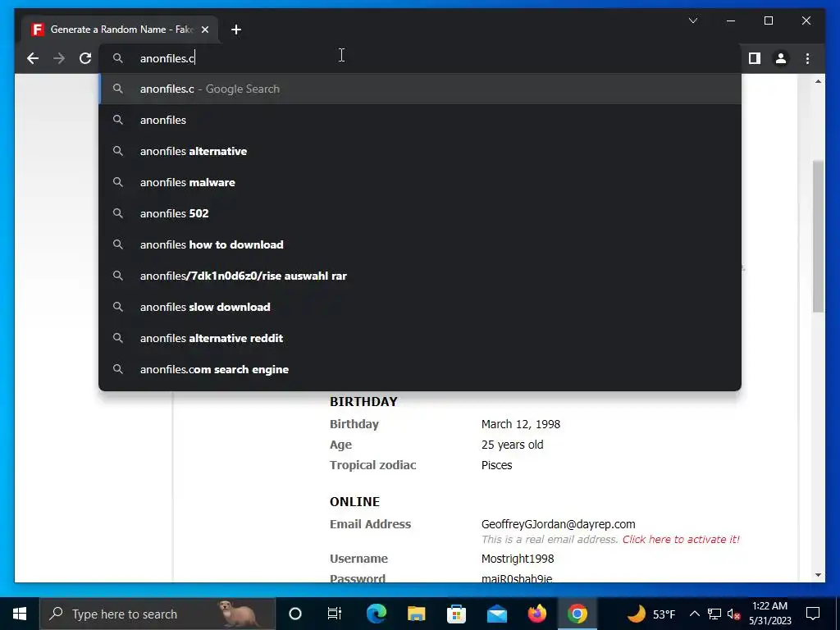The height and width of the screenshot is (630, 840).
Task: Go back using the browser back arrow
Action: 33,58
